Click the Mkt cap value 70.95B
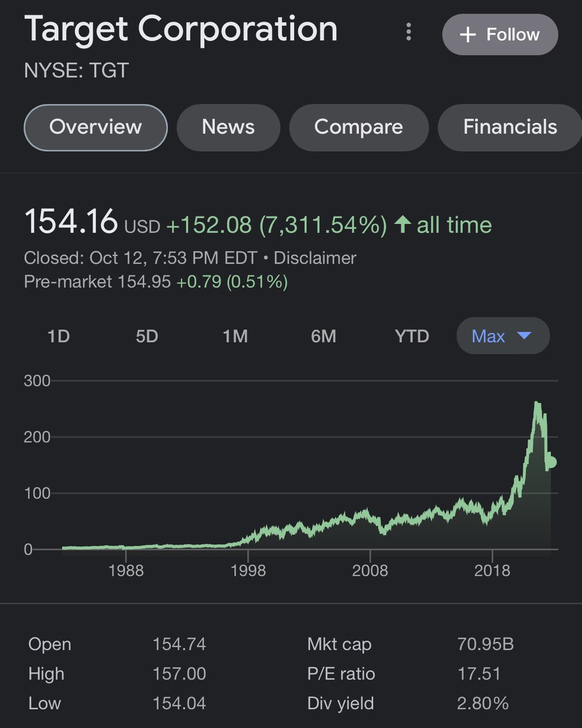Image resolution: width=582 pixels, height=728 pixels. [x=486, y=644]
